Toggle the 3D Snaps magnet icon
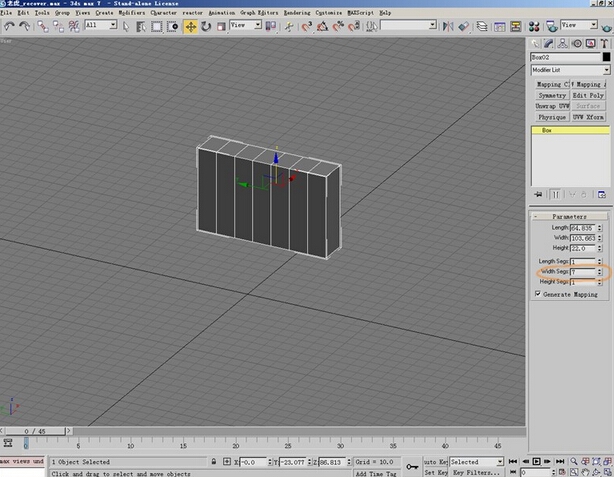The height and width of the screenshot is (477, 614). pos(307,26)
